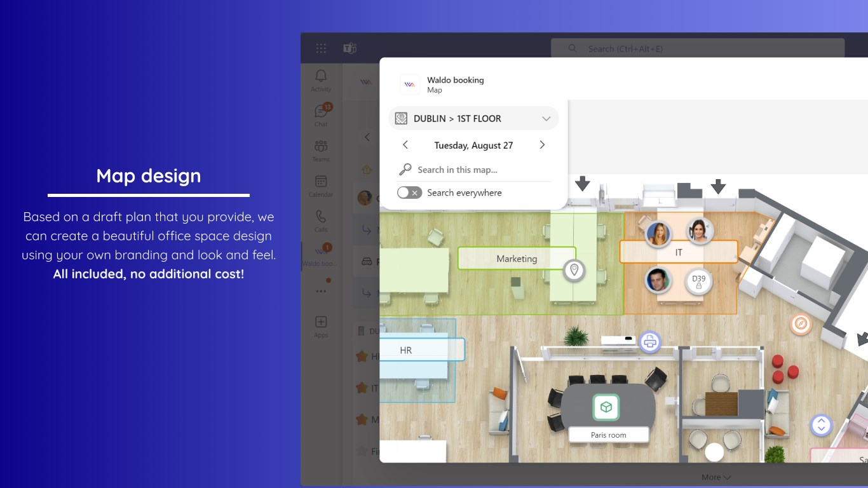Image resolution: width=868 pixels, height=488 pixels.
Task: Open Apps store in Teams sidebar
Action: click(x=321, y=326)
